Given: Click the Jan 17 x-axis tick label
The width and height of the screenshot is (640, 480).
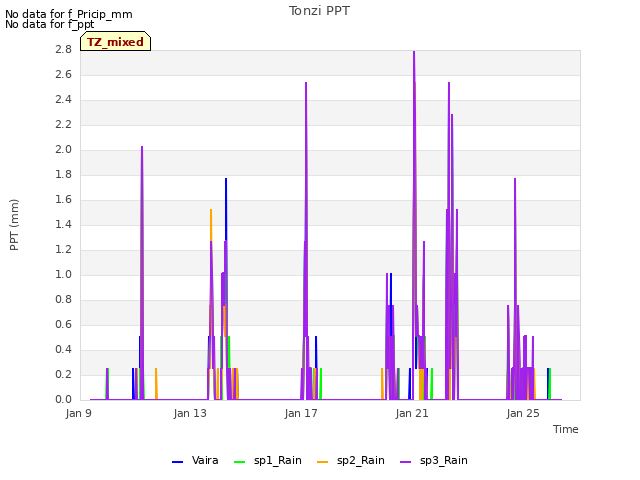Looking at the screenshot, I should click(301, 413).
